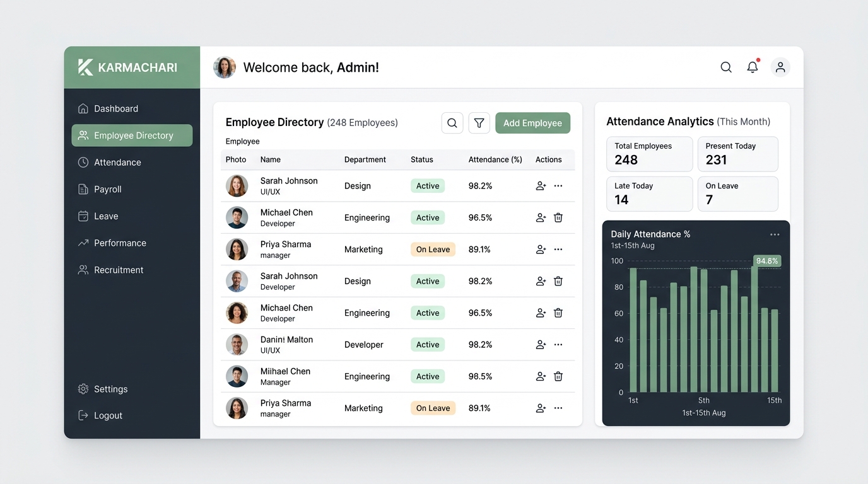Click the Attendance (%) column header
This screenshot has height=484, width=868.
click(495, 159)
